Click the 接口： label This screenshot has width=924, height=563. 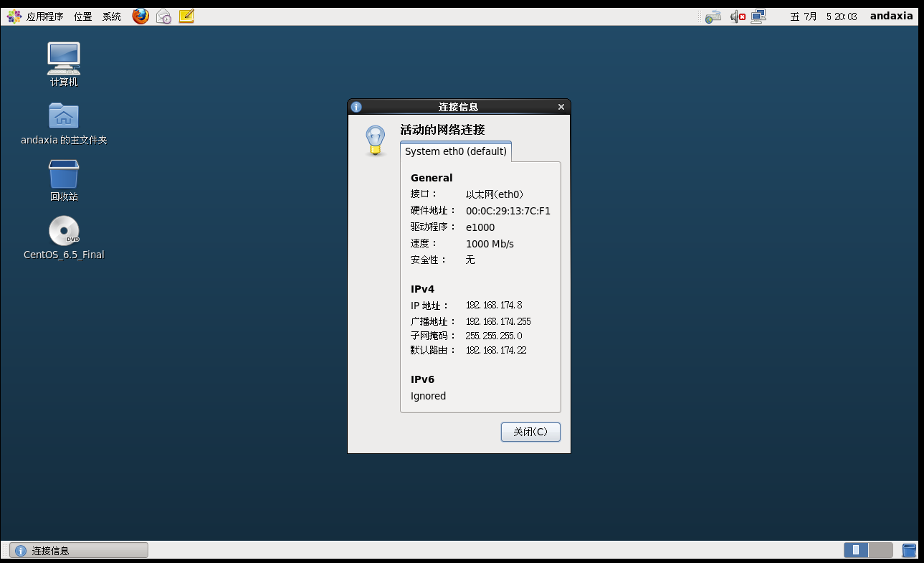click(424, 194)
